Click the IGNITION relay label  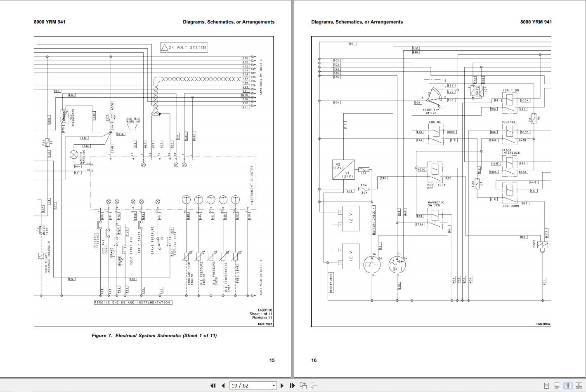pos(511,90)
